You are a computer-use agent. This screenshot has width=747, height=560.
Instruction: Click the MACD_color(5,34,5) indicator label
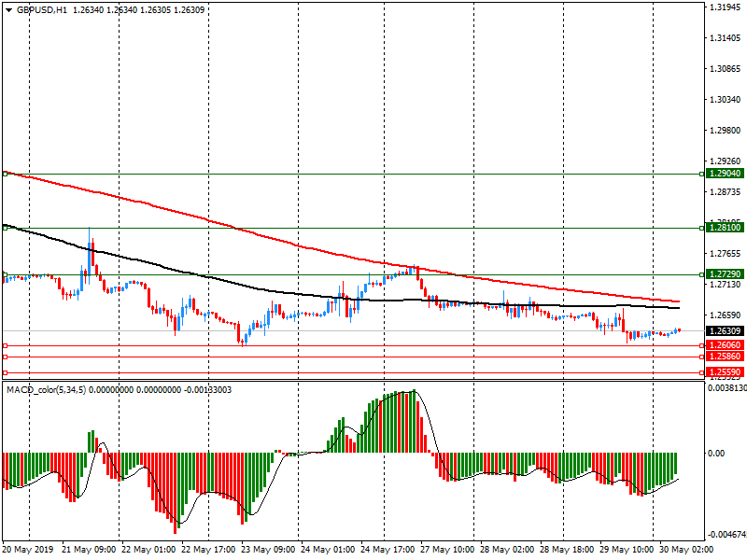point(47,389)
